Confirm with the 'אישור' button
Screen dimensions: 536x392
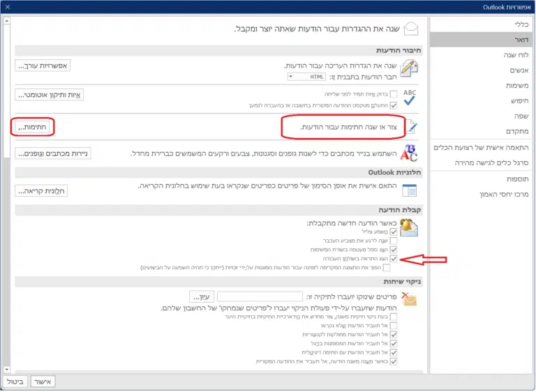pos(43,382)
